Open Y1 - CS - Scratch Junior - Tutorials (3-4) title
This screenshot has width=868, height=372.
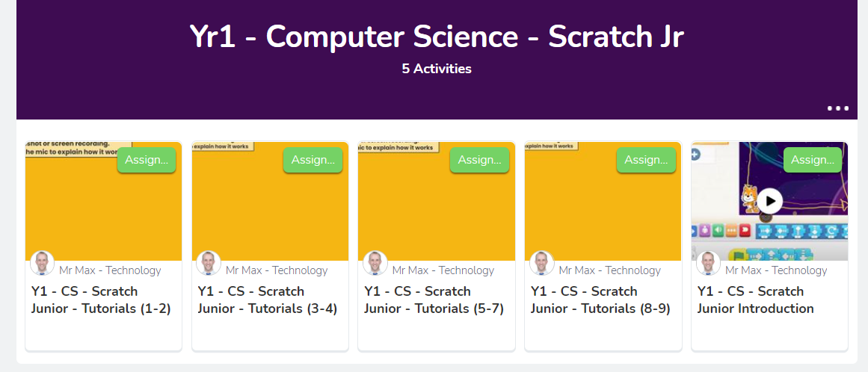click(268, 300)
